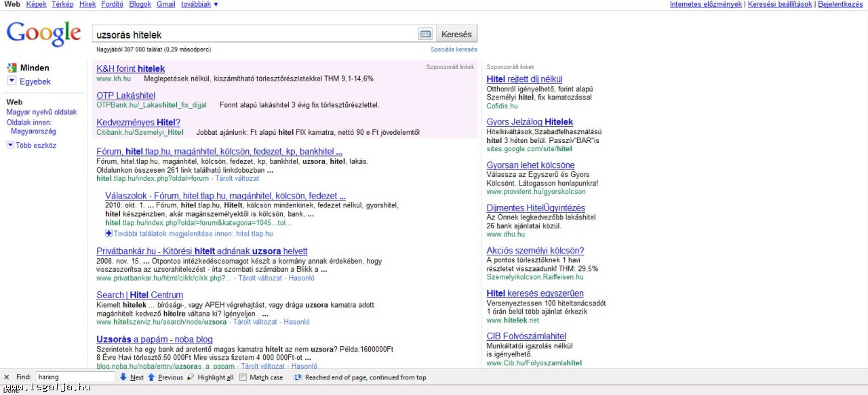Open Akciós személyi kölcsön? ad
This screenshot has width=868, height=395.
tap(535, 251)
